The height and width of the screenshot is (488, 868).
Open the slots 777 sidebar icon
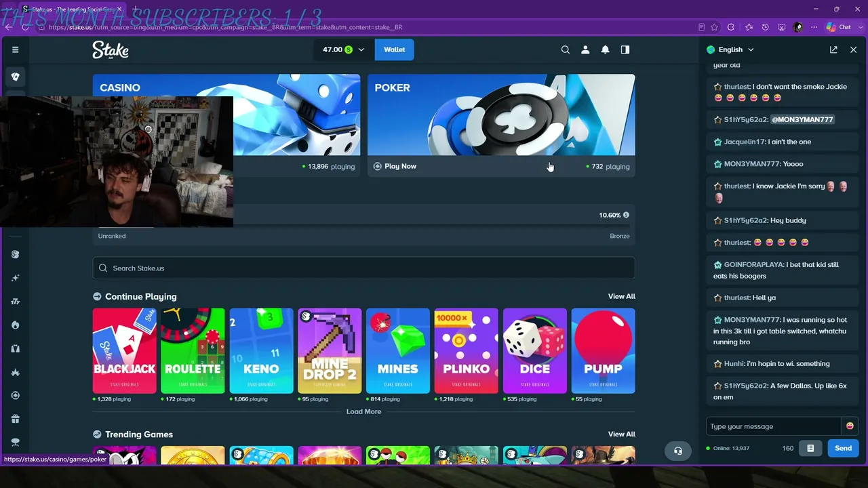tap(15, 302)
